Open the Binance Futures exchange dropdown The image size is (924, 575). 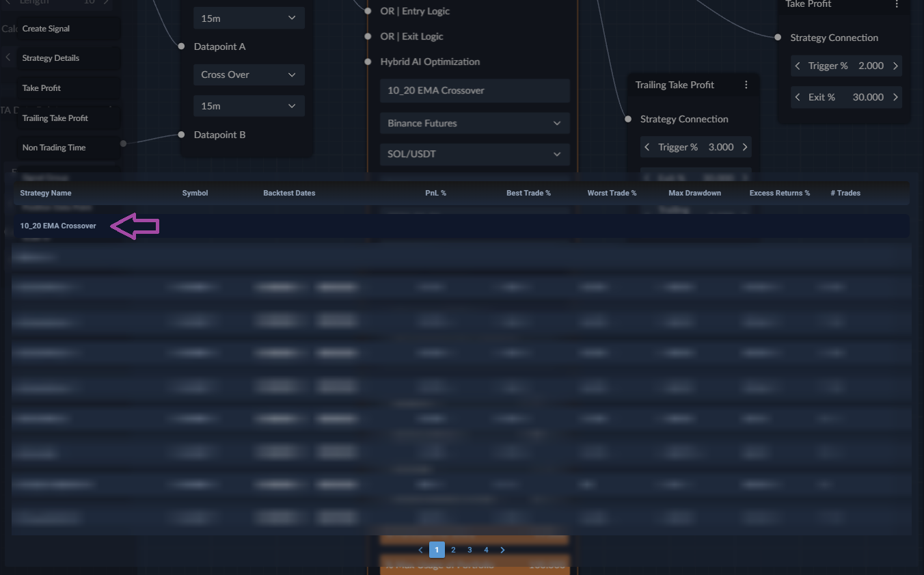(x=474, y=123)
